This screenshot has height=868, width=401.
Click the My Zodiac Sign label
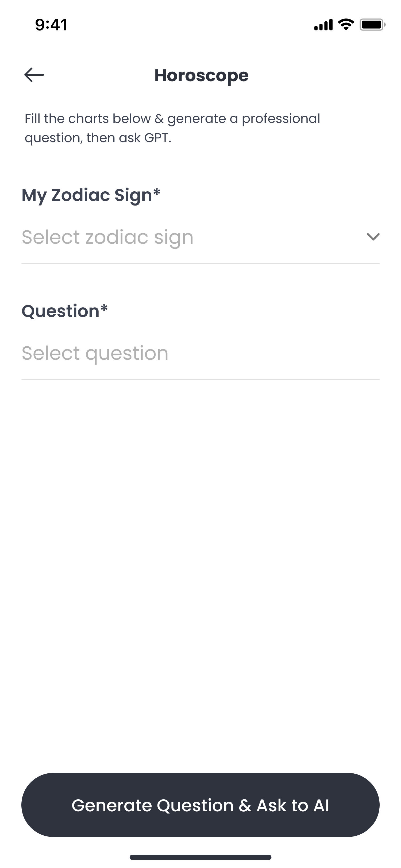tap(87, 195)
